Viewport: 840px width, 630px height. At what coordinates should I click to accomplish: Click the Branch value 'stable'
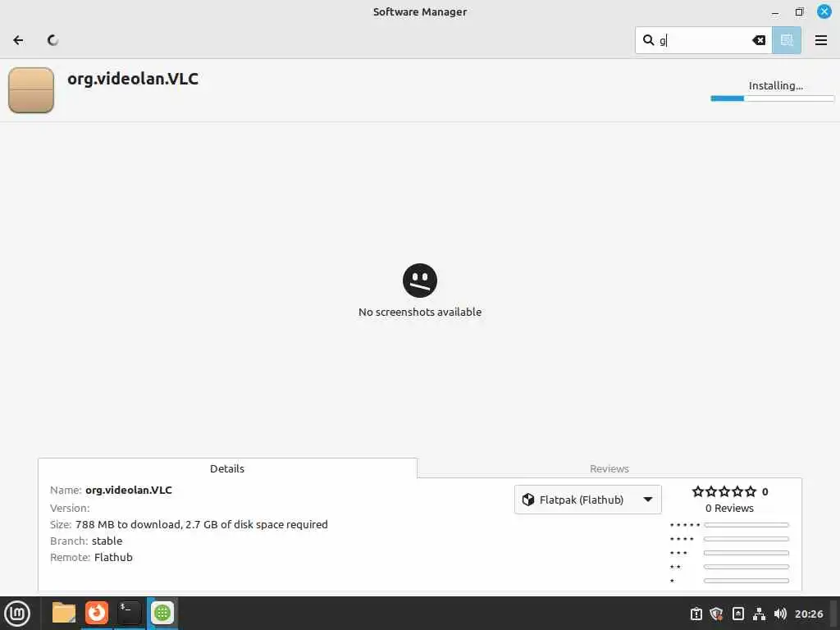pyautogui.click(x=107, y=541)
